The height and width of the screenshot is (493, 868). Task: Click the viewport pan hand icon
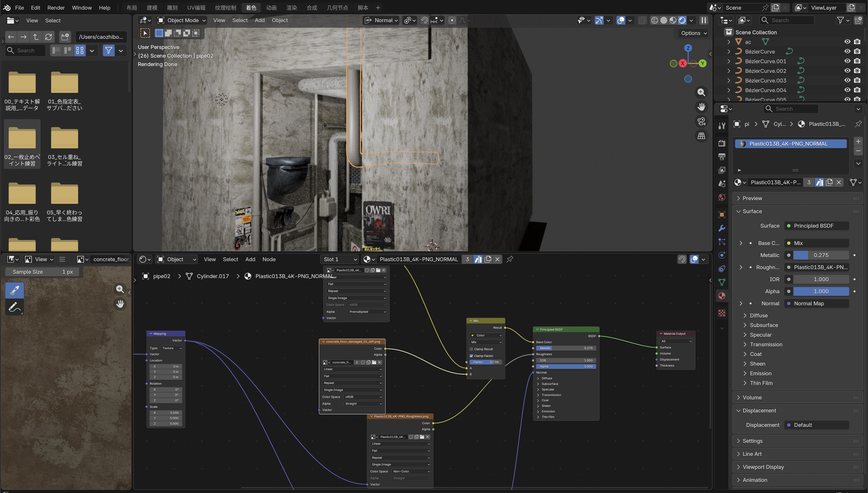coord(701,107)
